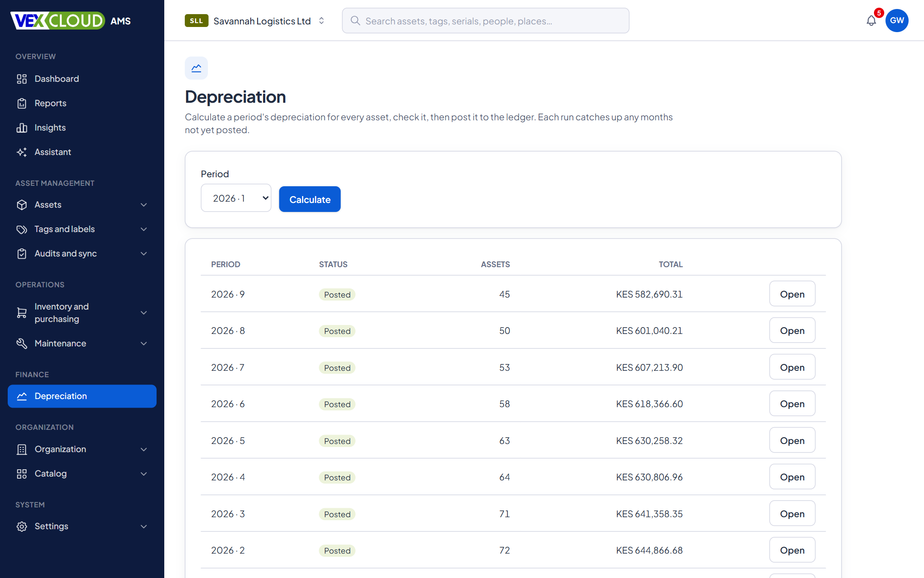Viewport: 924px width, 578px height.
Task: Click the search magnifier icon
Action: pyautogui.click(x=355, y=21)
